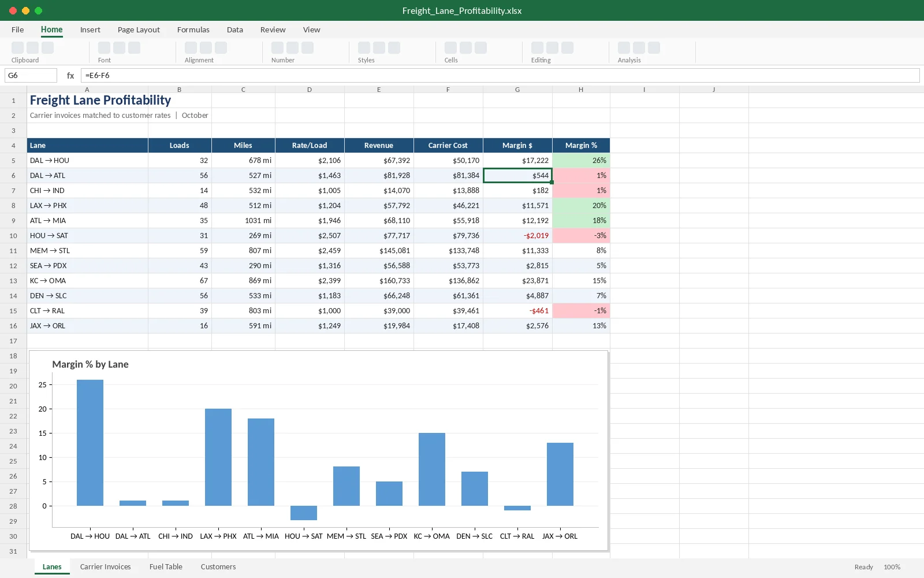Screen dimensions: 924x578
Task: Select the -$461 margin cell
Action: click(x=517, y=311)
